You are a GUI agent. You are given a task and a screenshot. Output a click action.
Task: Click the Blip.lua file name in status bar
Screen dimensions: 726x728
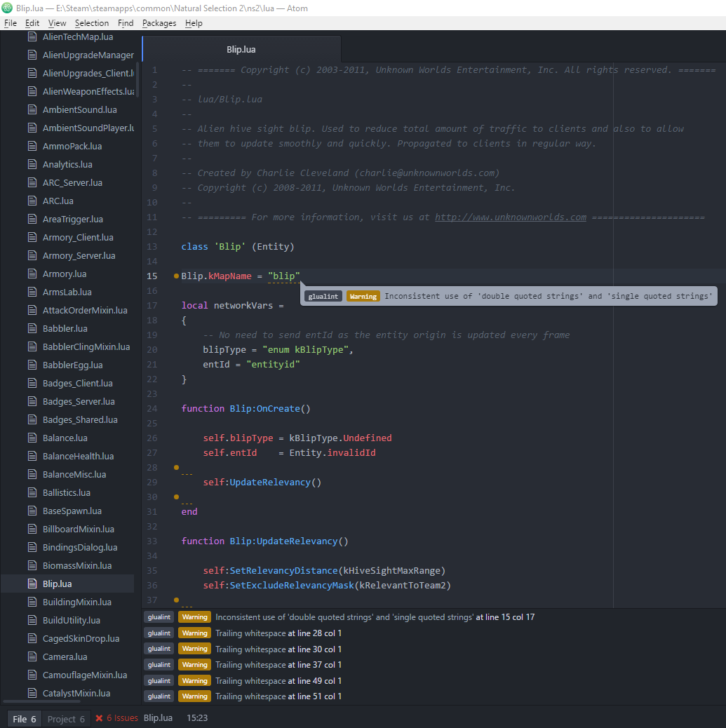click(x=158, y=718)
